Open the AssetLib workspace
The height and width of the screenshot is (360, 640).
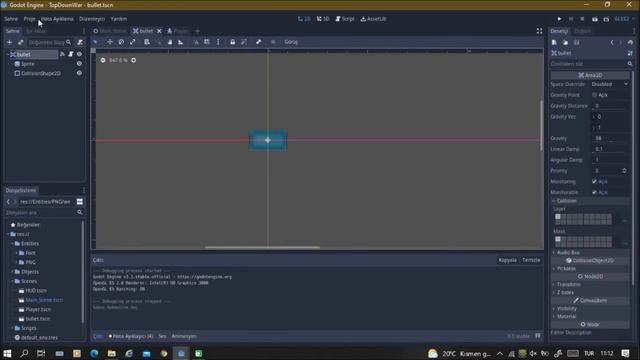click(x=373, y=19)
